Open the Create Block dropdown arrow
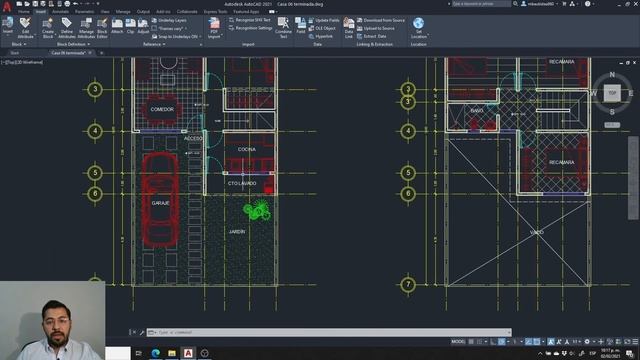 [x=55, y=36]
